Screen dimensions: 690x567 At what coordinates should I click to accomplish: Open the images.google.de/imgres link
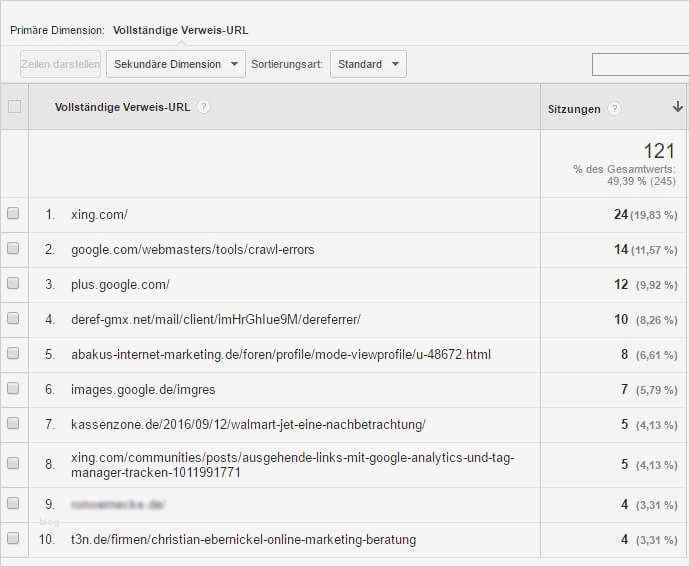(143, 390)
